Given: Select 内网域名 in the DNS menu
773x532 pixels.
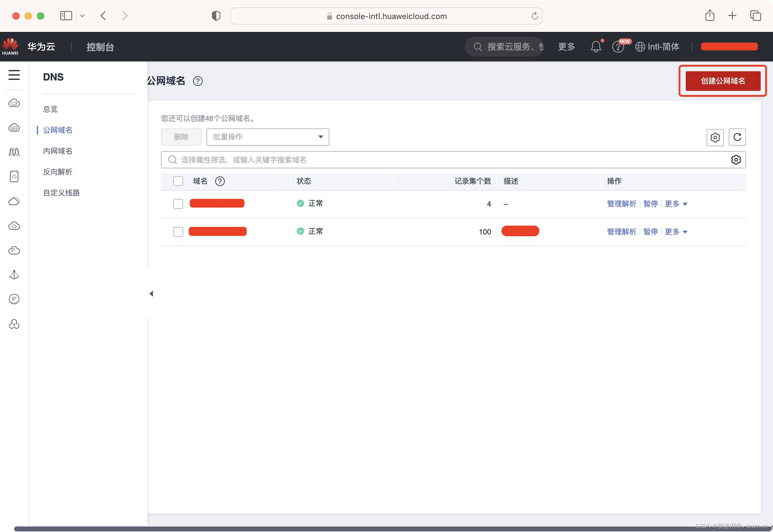Looking at the screenshot, I should coord(58,151).
